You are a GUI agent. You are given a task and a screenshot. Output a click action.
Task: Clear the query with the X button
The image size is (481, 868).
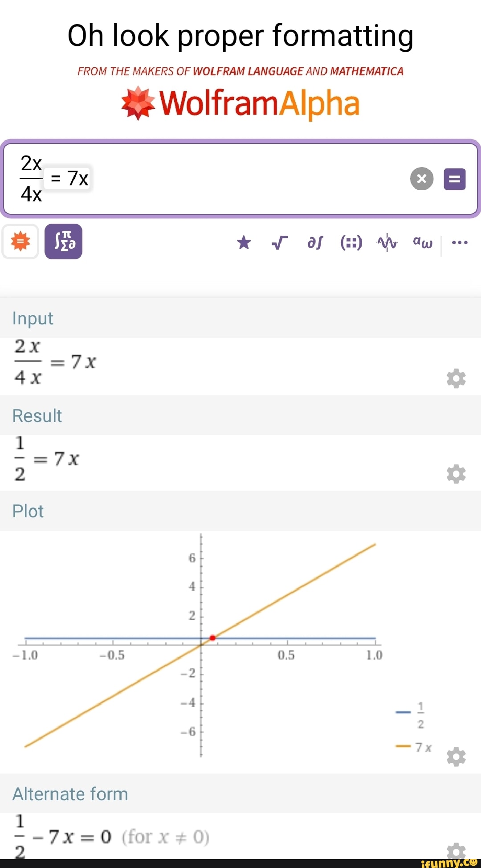point(421,179)
